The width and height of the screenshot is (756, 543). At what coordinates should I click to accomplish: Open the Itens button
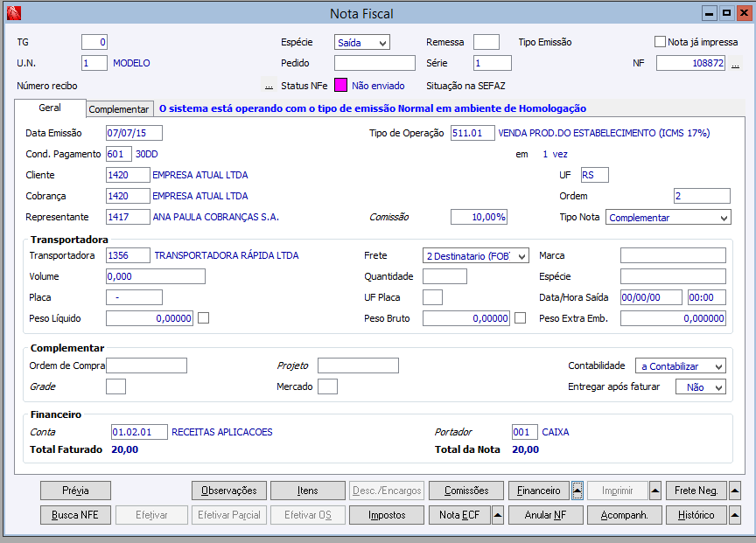(308, 491)
